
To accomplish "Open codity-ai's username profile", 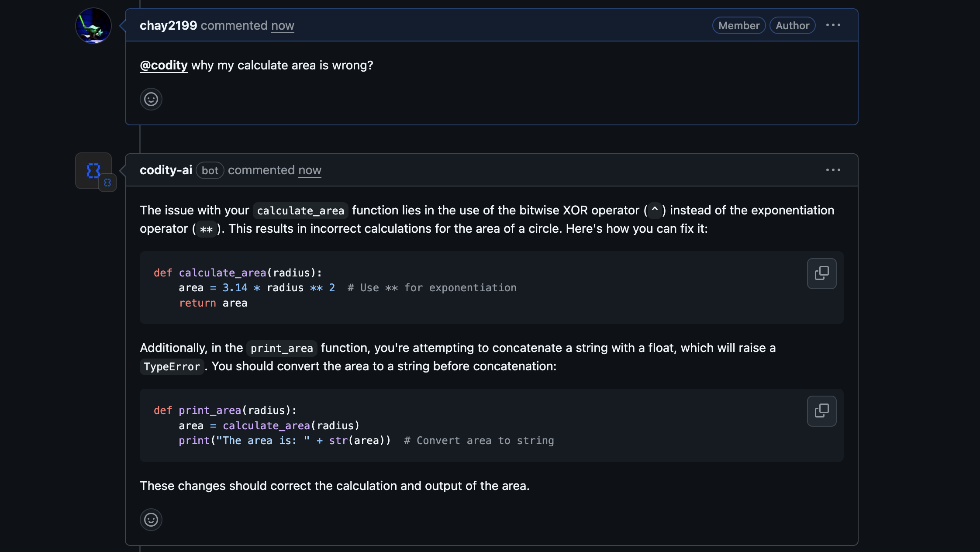I will tap(166, 170).
